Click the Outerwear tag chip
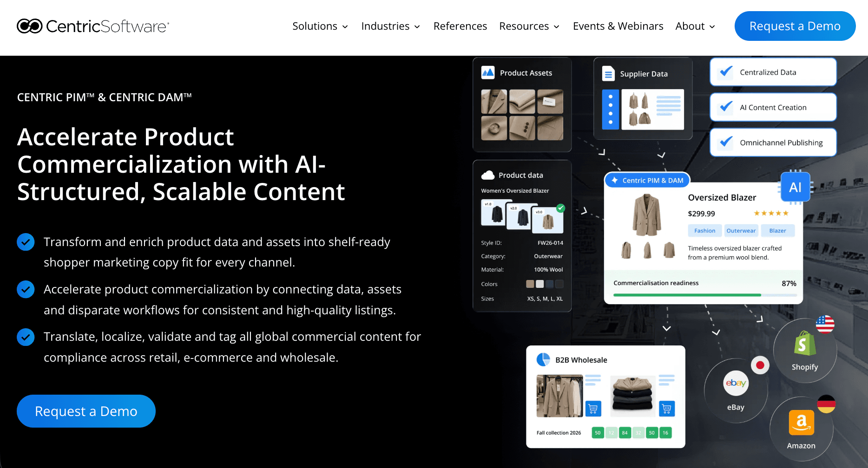This screenshot has height=468, width=868. (741, 231)
